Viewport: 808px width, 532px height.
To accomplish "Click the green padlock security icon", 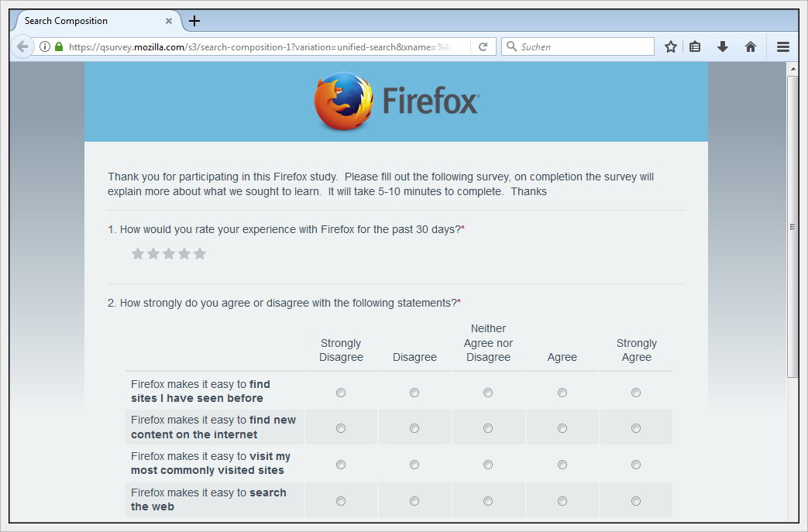I will (x=59, y=47).
